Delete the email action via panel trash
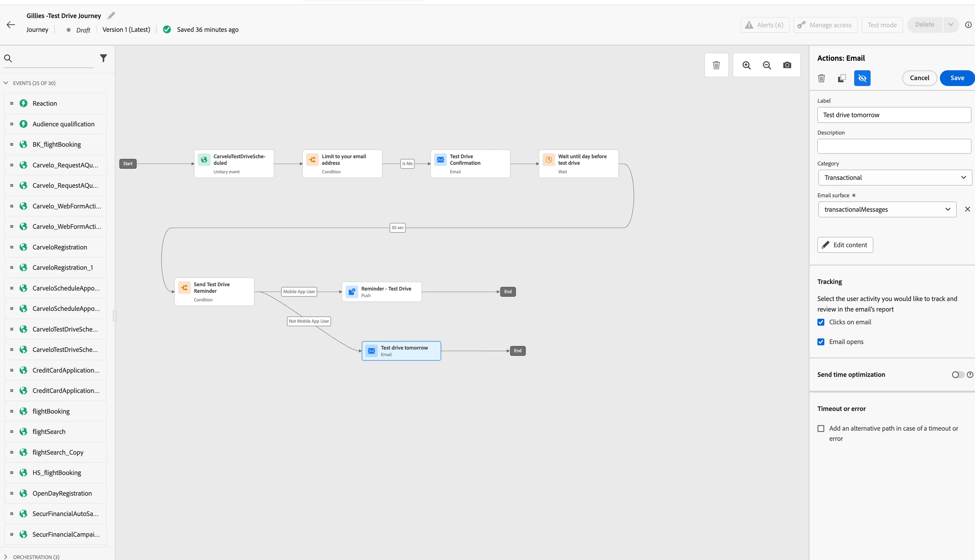The image size is (975, 560). coord(822,78)
